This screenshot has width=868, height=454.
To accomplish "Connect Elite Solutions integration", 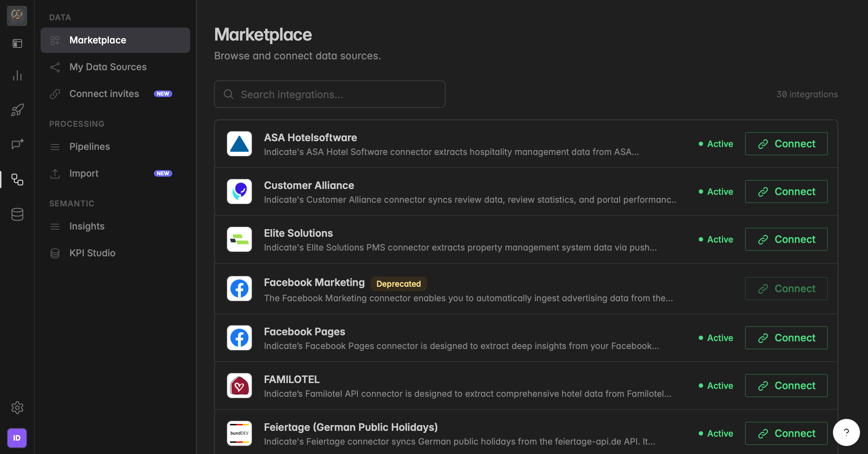I will (x=786, y=239).
